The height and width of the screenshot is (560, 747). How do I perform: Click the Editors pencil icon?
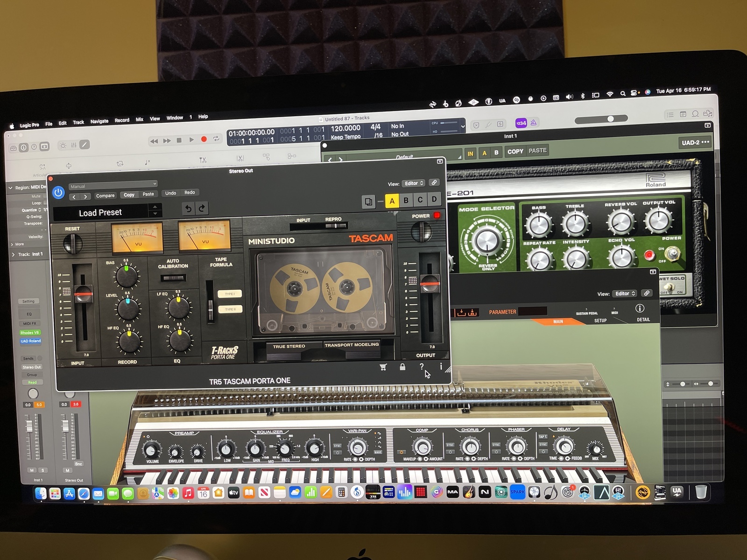pos(85,145)
